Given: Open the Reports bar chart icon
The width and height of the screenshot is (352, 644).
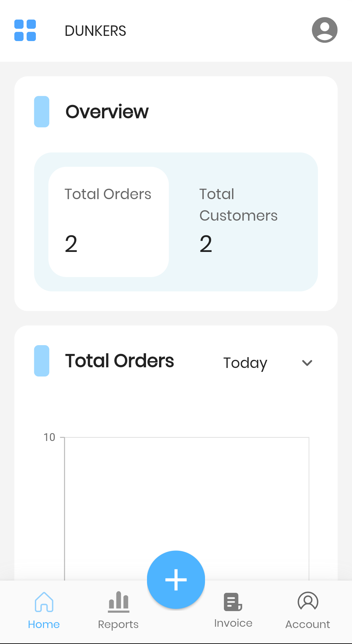Looking at the screenshot, I should point(119,602).
